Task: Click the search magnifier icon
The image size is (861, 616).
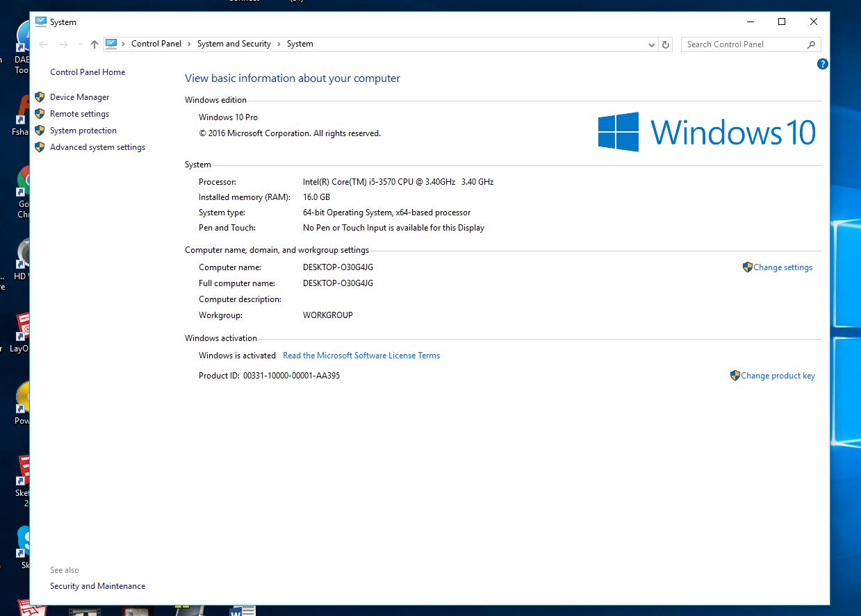Action: tap(811, 44)
